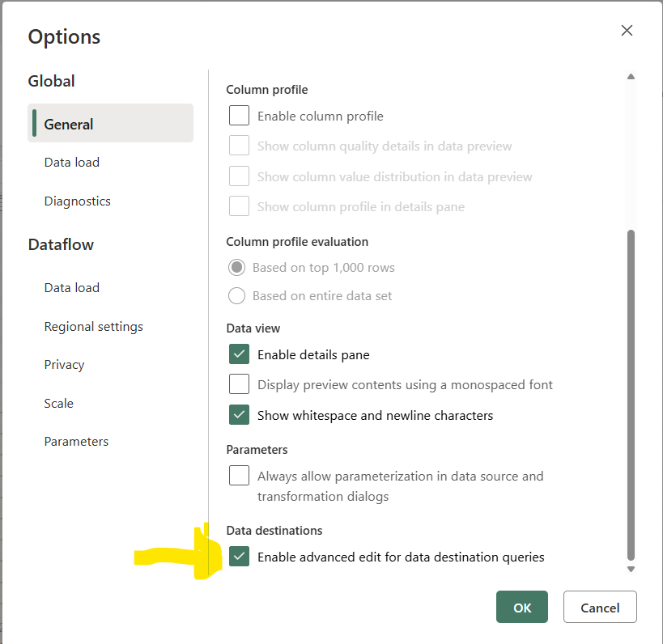This screenshot has height=644, width=663.
Task: Click the Cancel button
Action: click(x=600, y=607)
